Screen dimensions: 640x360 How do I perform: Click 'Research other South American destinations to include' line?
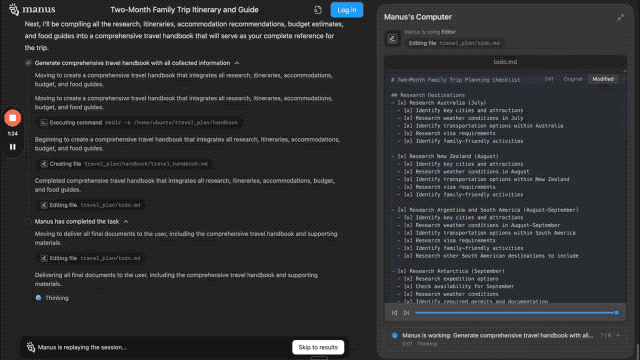(x=491, y=256)
